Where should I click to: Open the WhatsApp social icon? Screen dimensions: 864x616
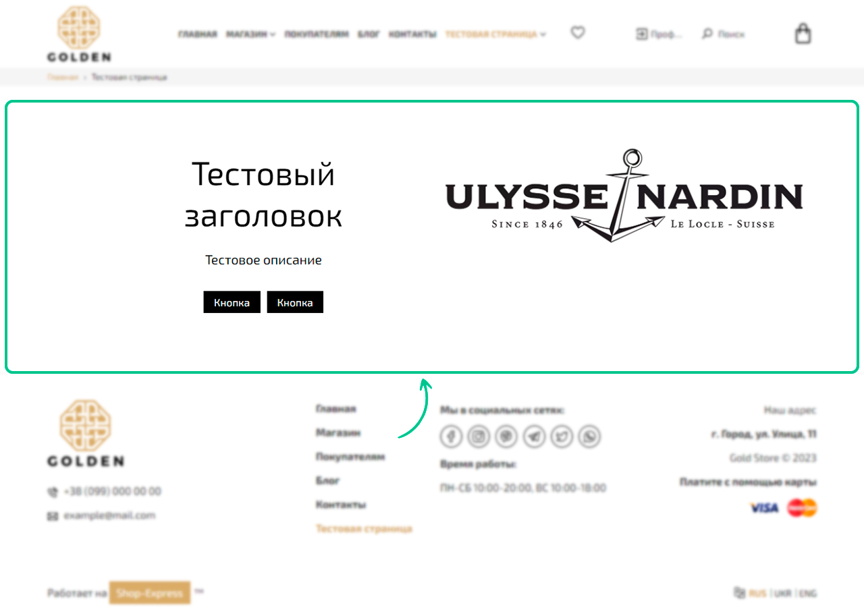click(x=589, y=437)
